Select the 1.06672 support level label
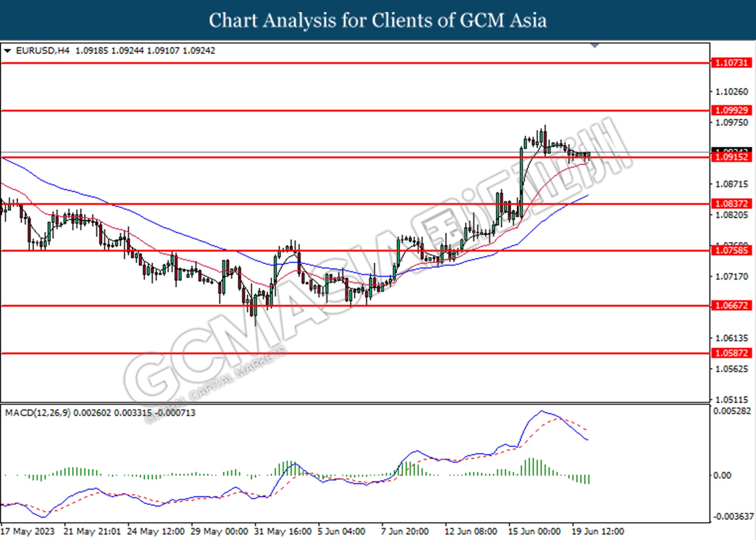Viewport: 756px width, 540px height. (732, 306)
